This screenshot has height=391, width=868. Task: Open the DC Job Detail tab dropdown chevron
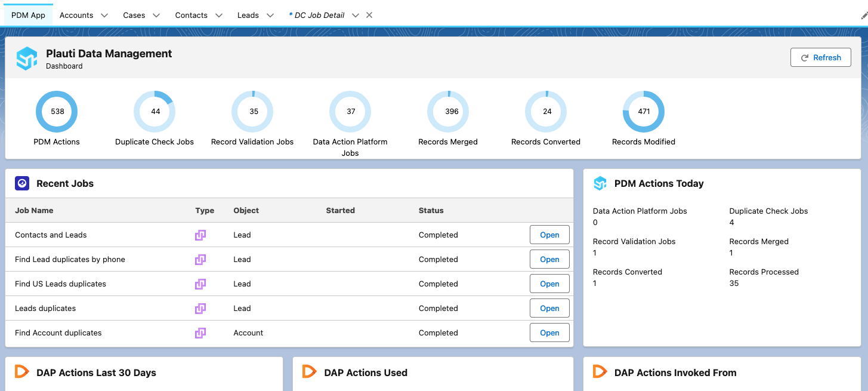click(356, 16)
